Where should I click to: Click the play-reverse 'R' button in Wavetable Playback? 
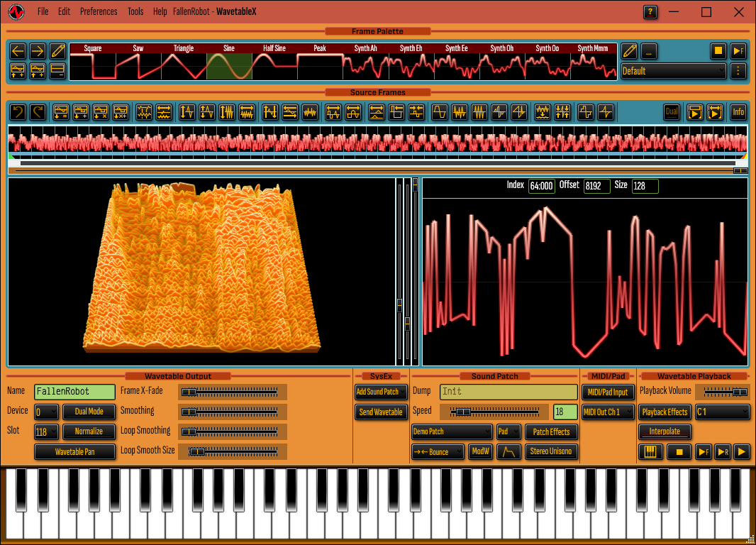[x=723, y=452]
